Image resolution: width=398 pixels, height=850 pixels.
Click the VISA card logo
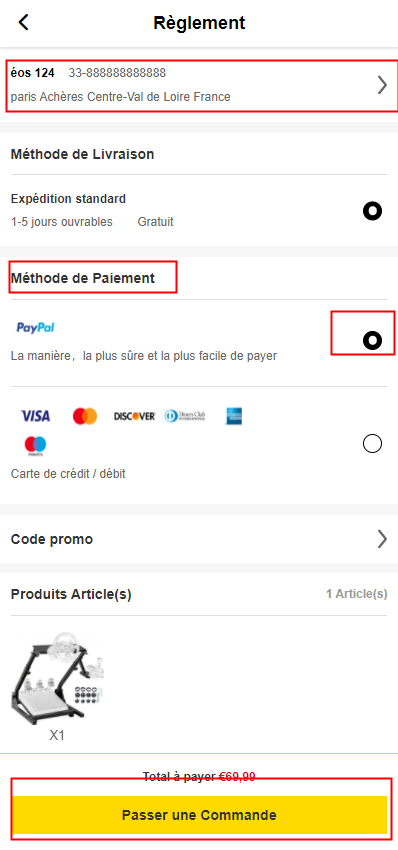(x=35, y=416)
